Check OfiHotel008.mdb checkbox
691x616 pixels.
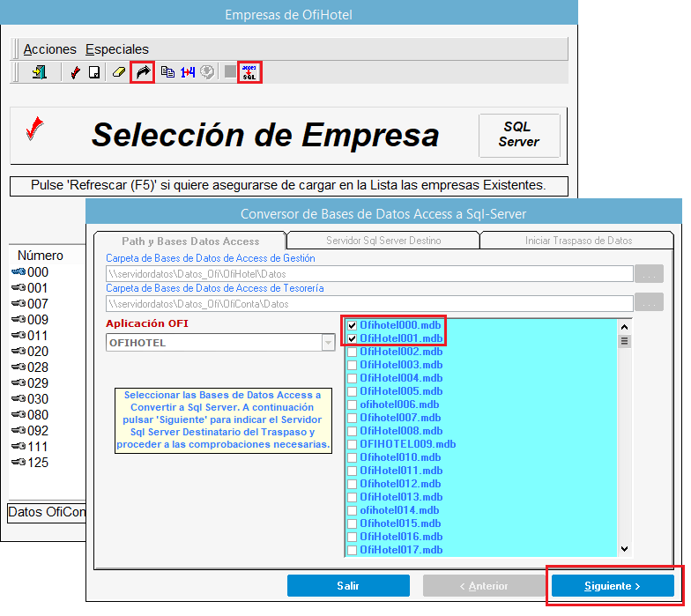[x=353, y=432]
